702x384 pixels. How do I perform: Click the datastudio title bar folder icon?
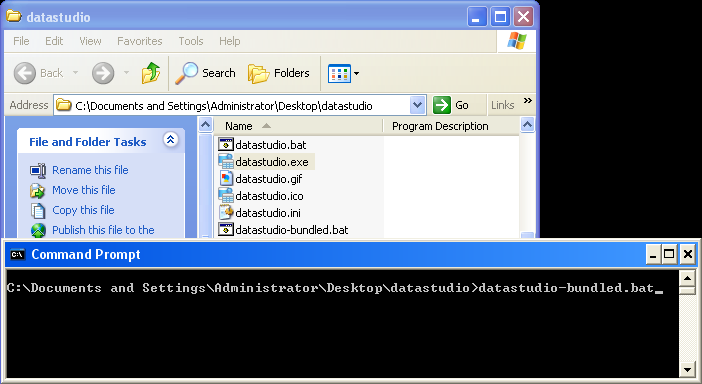(14, 16)
